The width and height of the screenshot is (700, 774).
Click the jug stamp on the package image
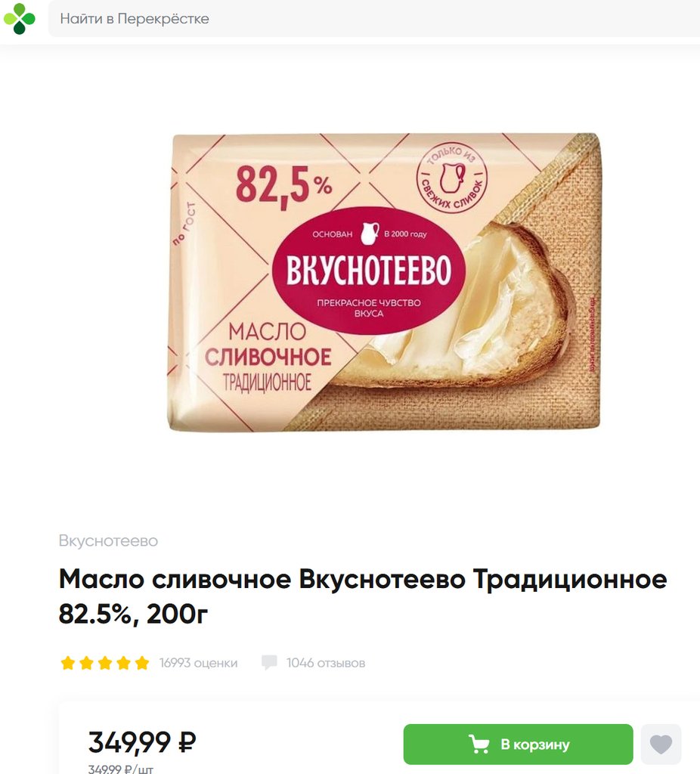[x=451, y=178]
